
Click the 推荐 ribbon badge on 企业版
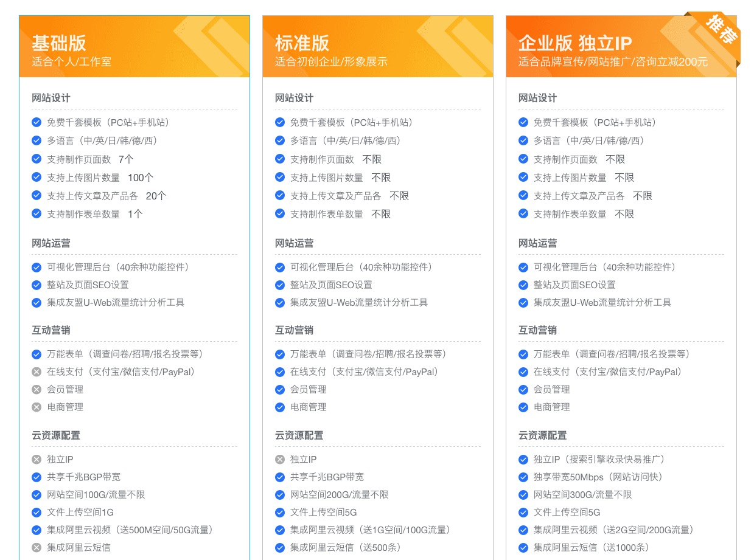coord(721,30)
